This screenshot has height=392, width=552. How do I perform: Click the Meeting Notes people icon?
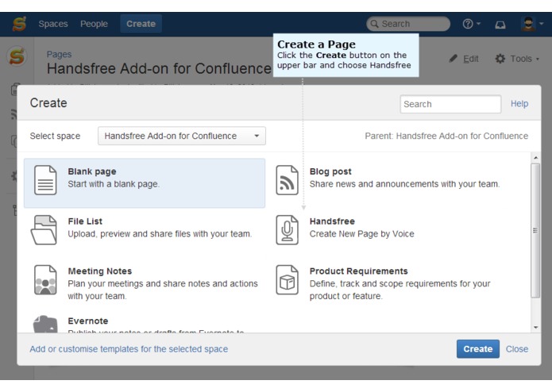pos(45,280)
